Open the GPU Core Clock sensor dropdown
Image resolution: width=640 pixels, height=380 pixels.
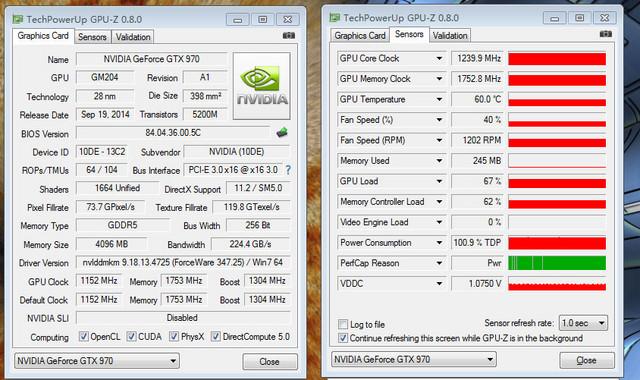[439, 58]
